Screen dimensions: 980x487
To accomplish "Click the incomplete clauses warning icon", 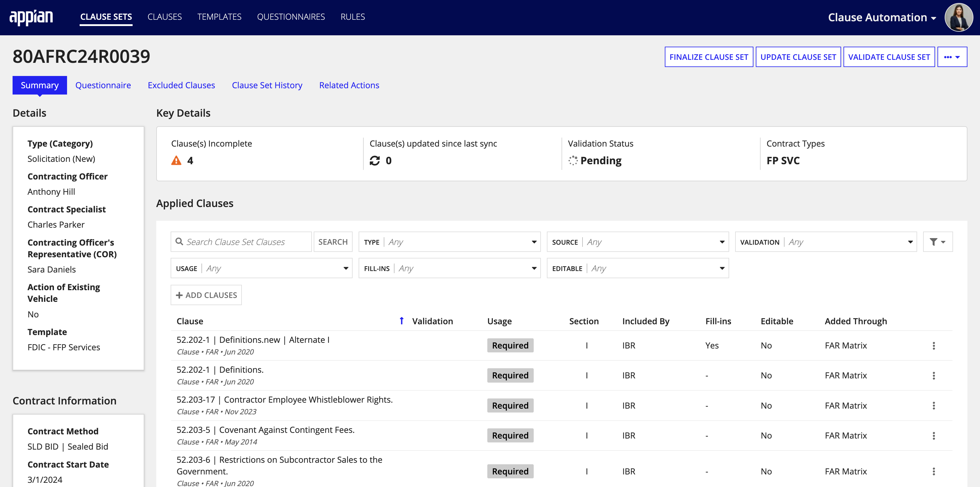I will tap(176, 160).
